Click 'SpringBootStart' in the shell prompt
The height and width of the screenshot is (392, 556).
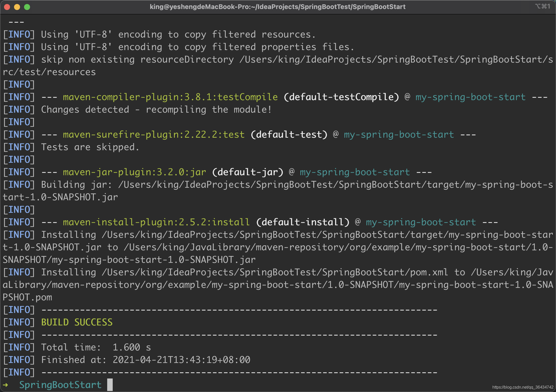(60, 385)
